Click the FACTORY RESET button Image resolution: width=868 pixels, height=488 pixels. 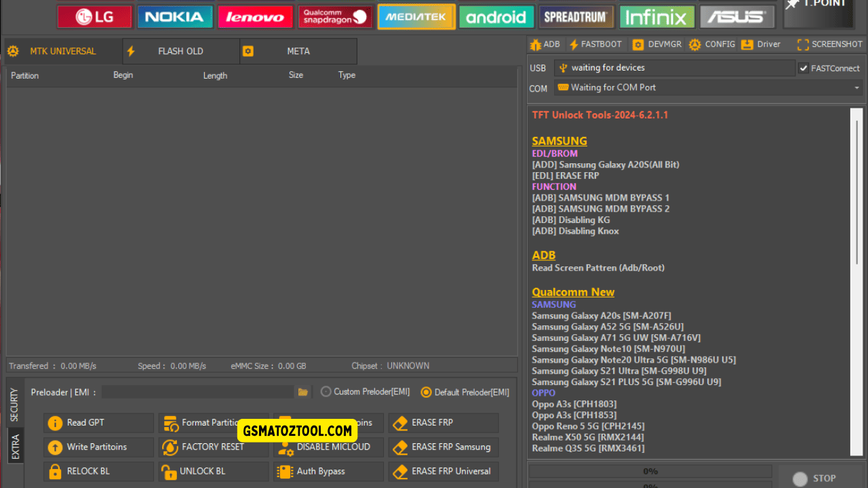[213, 447]
